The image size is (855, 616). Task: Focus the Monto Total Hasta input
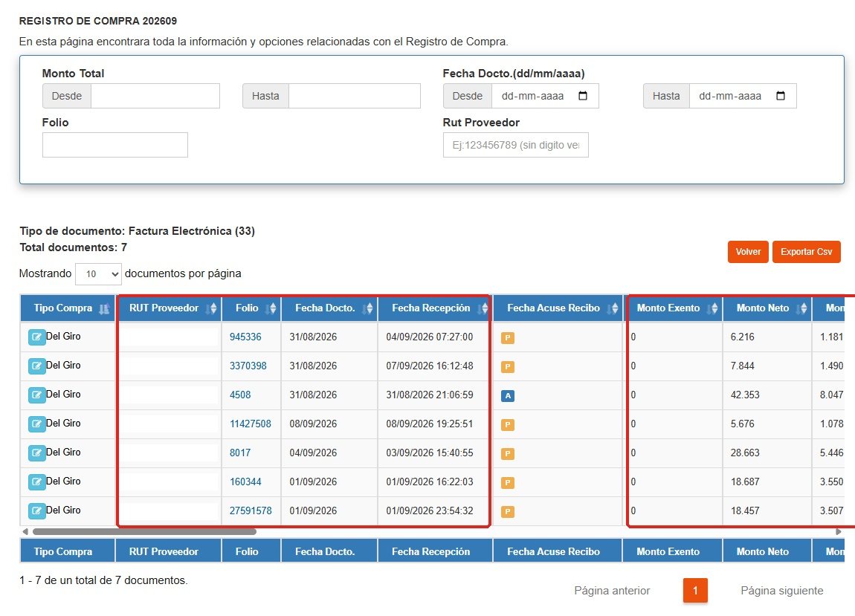click(355, 96)
